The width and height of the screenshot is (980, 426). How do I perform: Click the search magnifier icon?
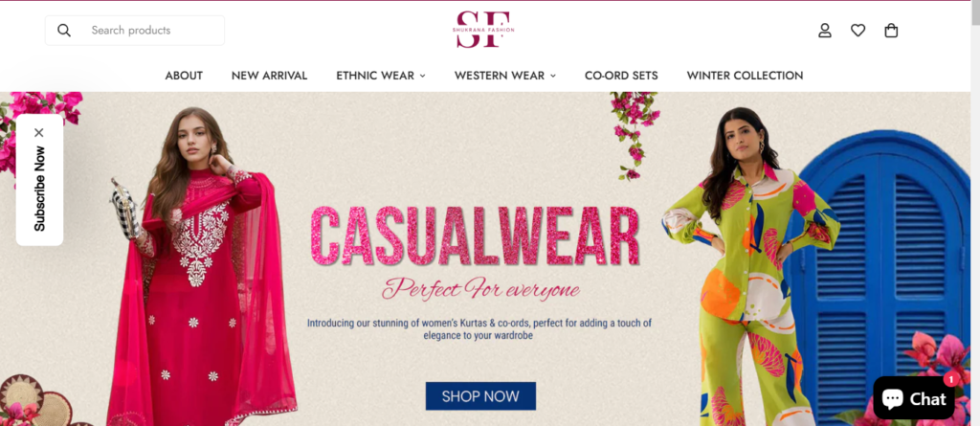(64, 30)
